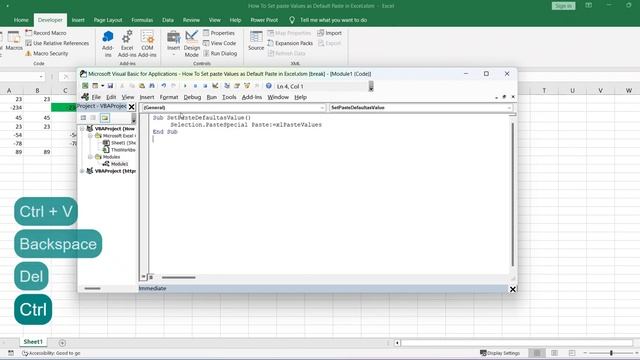Click the Excel zoom slider handle
The image size is (640, 360).
pyautogui.click(x=611, y=353)
